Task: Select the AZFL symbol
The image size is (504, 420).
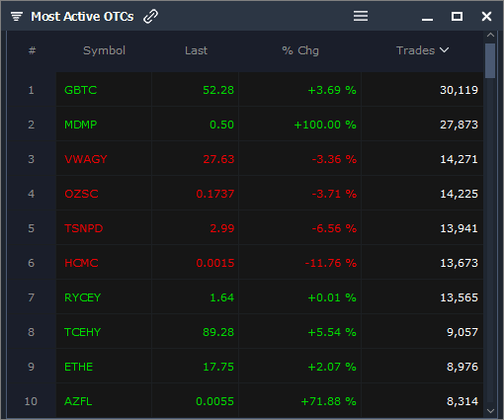Action: [x=78, y=401]
